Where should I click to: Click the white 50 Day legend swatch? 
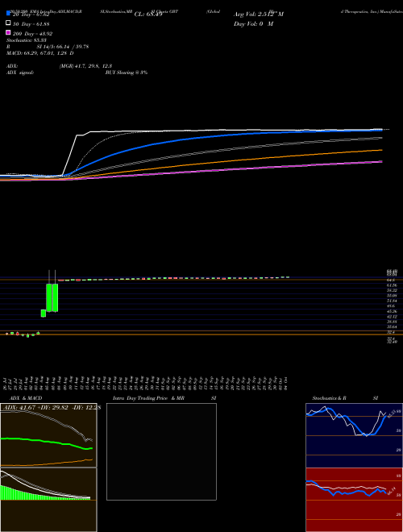pyautogui.click(x=8, y=23)
